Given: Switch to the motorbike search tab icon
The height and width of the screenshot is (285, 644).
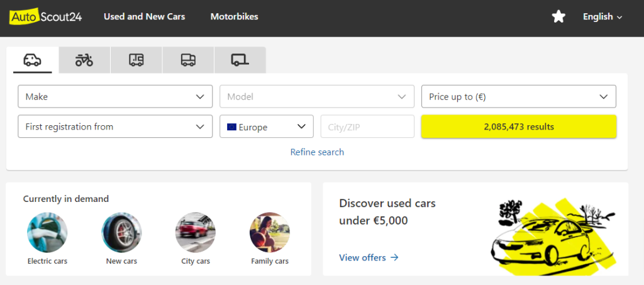Looking at the screenshot, I should (x=84, y=60).
